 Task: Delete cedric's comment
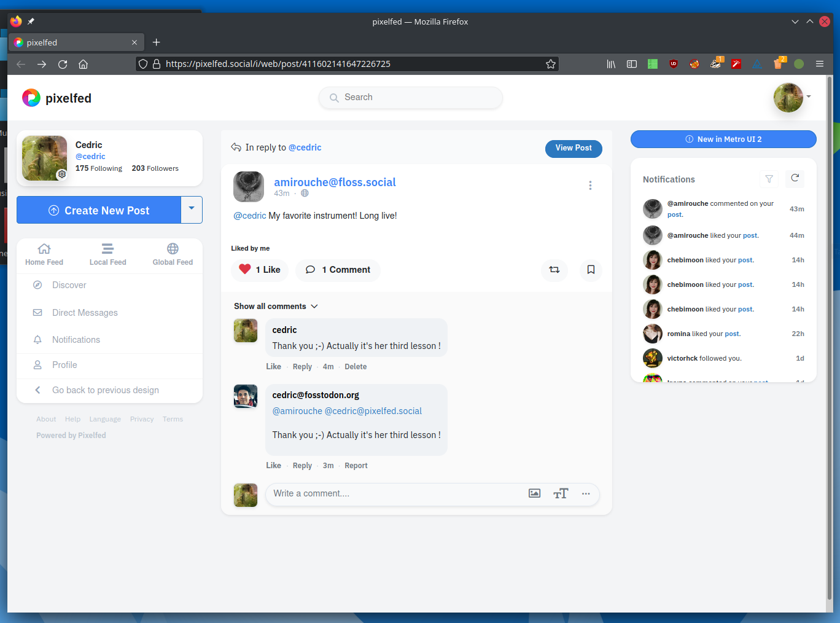click(356, 367)
